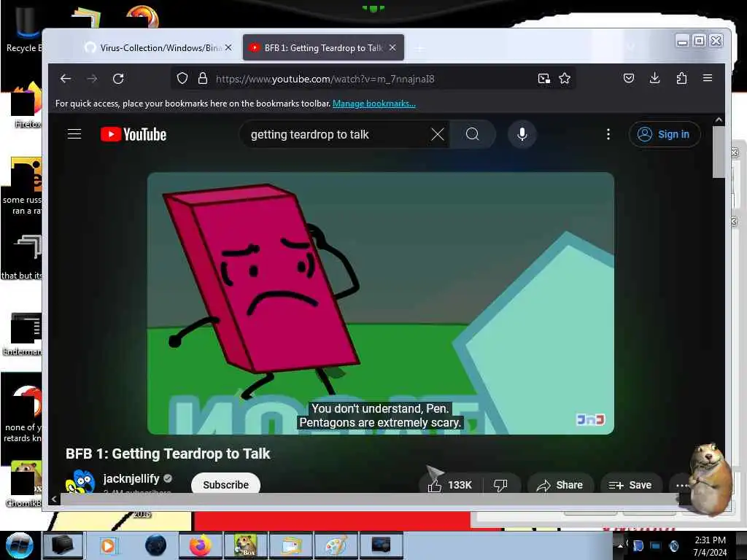Viewport: 747px width, 560px height.
Task: Go to YouTube home via logo
Action: click(133, 134)
